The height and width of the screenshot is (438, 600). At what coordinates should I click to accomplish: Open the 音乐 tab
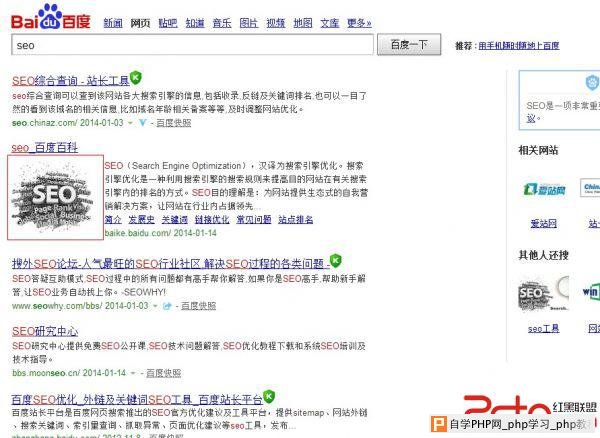(222, 23)
